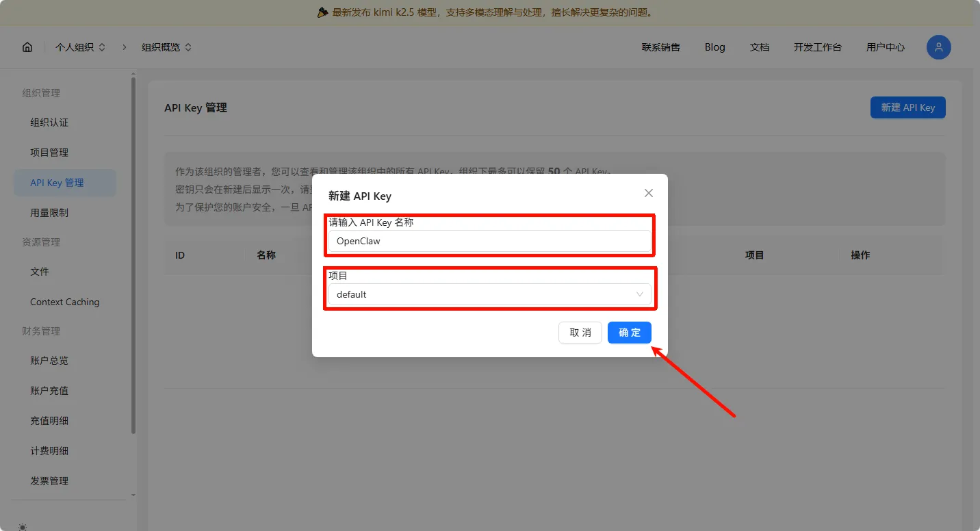This screenshot has height=531, width=980.
Task: Select 用量限制 sidebar item
Action: pyautogui.click(x=49, y=213)
